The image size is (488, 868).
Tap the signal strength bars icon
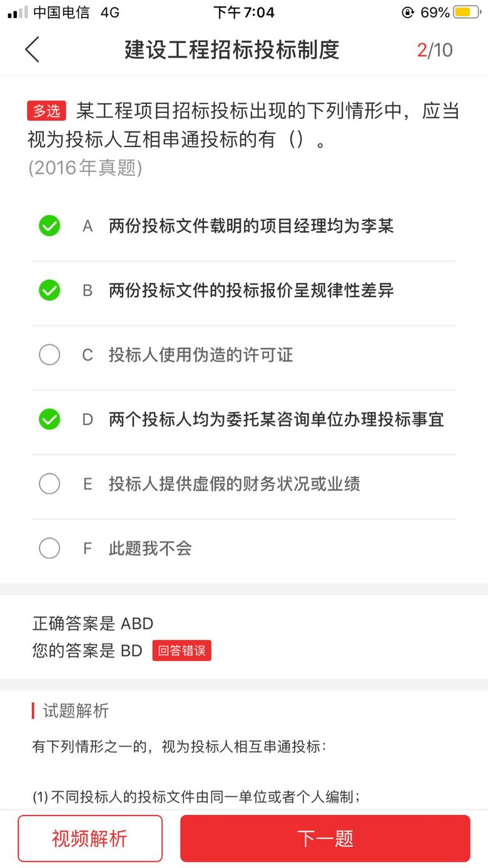(18, 12)
